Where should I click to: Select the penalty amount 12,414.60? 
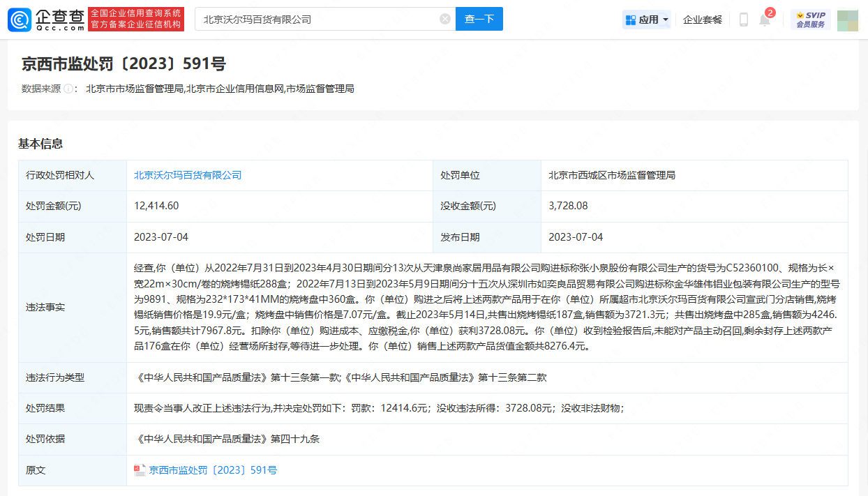pos(156,206)
